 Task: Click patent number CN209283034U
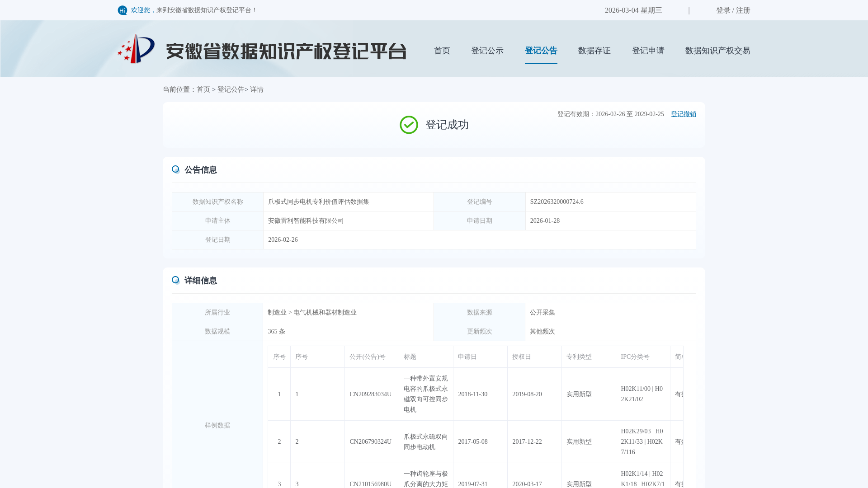coord(371,394)
